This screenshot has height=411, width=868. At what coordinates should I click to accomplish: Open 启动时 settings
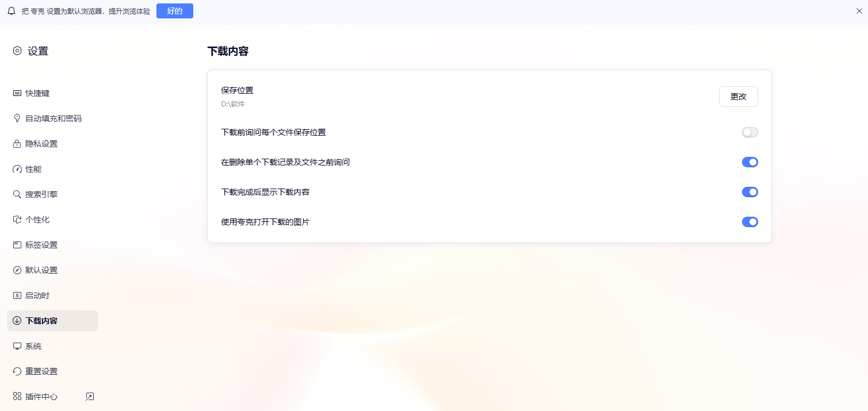click(52, 295)
